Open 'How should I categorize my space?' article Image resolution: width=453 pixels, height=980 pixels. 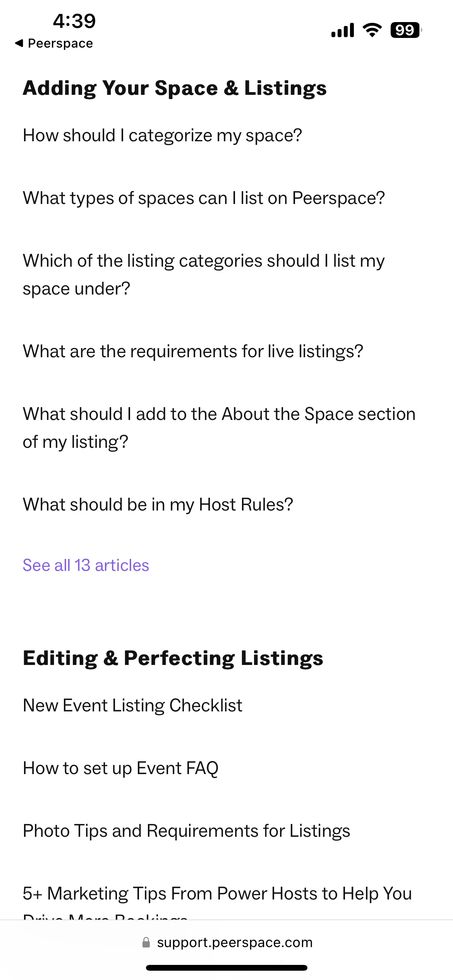[x=162, y=135]
